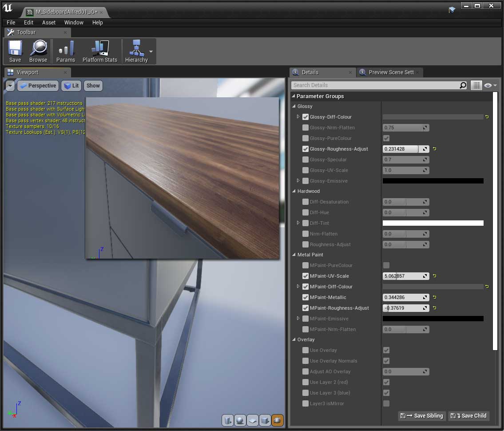The width and height of the screenshot is (504, 431).
Task: Open the Diff-Tint white colour swatch
Action: coord(433,223)
